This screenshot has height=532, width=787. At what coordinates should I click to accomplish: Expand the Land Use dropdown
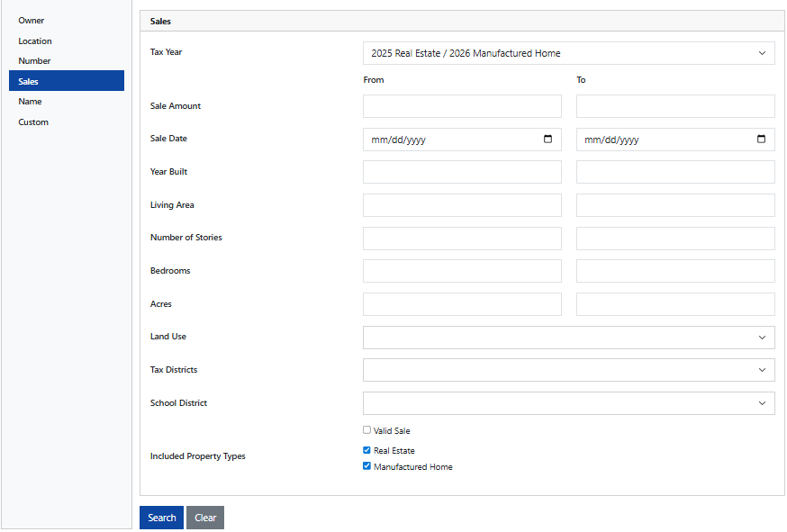pyautogui.click(x=568, y=338)
